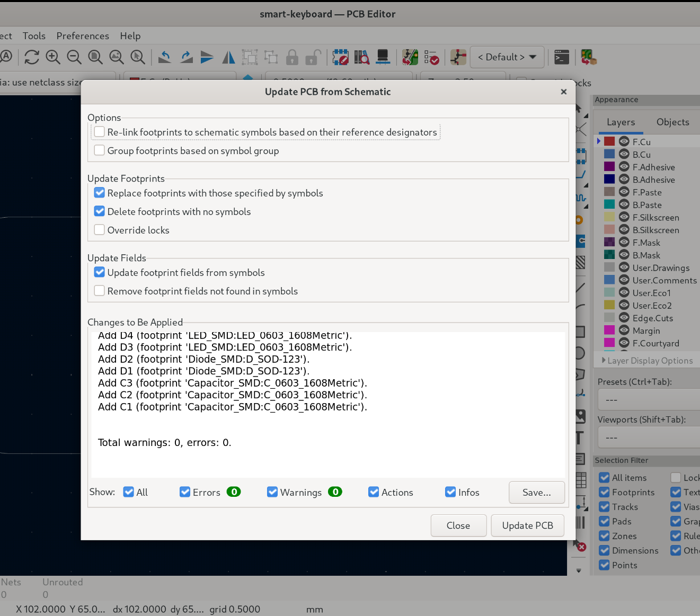The width and height of the screenshot is (700, 616).
Task: Click the Refresh icon in the top toolbar
Action: 32,57
